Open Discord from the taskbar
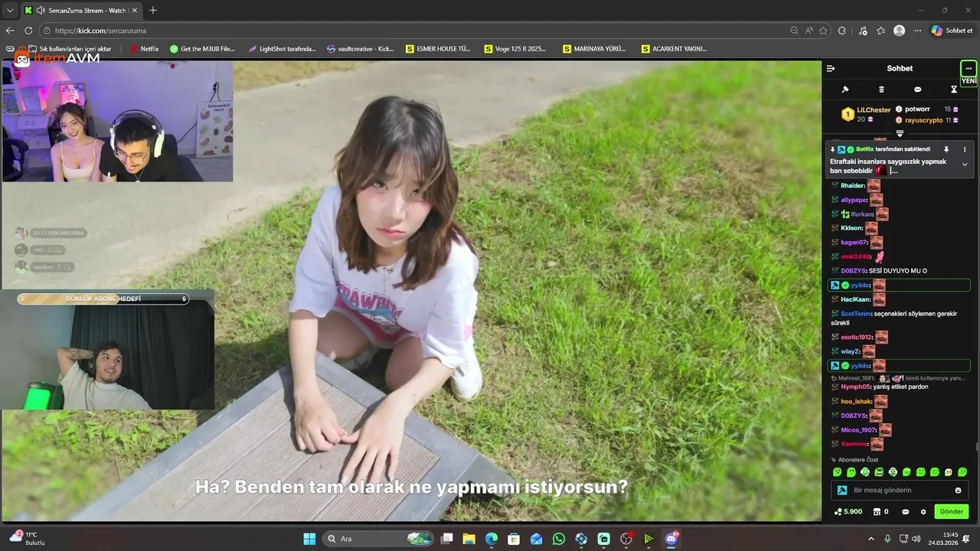The width and height of the screenshot is (980, 551). [671, 539]
